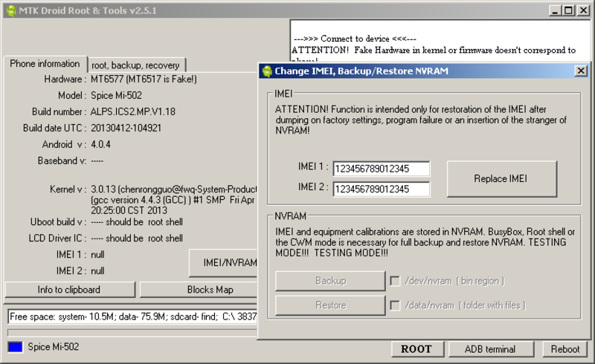Click the log output area with Connect to device
Screen dimensions: 595x364
click(x=440, y=41)
